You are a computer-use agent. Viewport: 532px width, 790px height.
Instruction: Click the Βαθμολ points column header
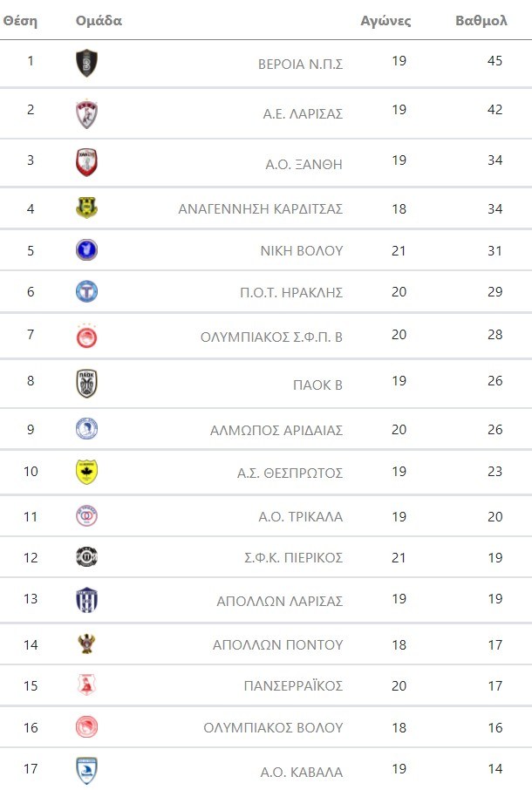click(x=481, y=21)
